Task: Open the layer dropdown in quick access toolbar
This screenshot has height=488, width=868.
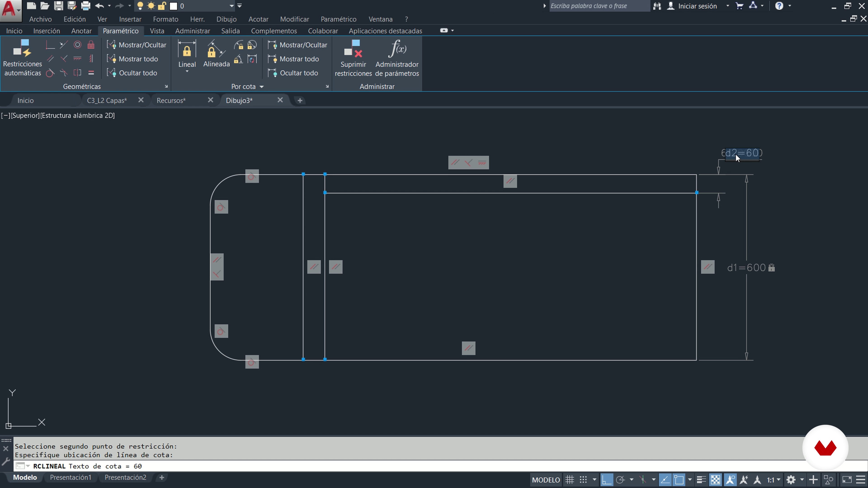Action: 231,6
